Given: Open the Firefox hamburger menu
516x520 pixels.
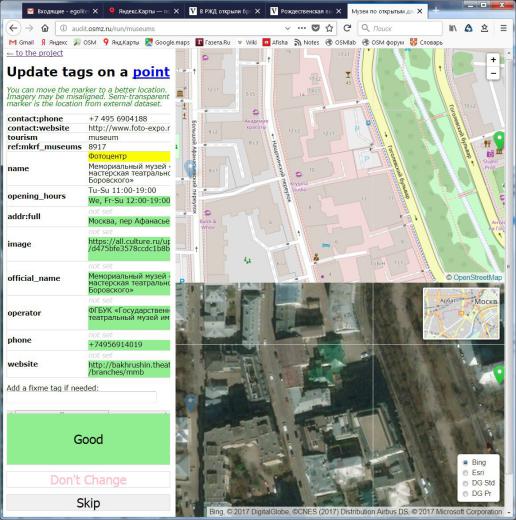Looking at the screenshot, I should [504, 28].
